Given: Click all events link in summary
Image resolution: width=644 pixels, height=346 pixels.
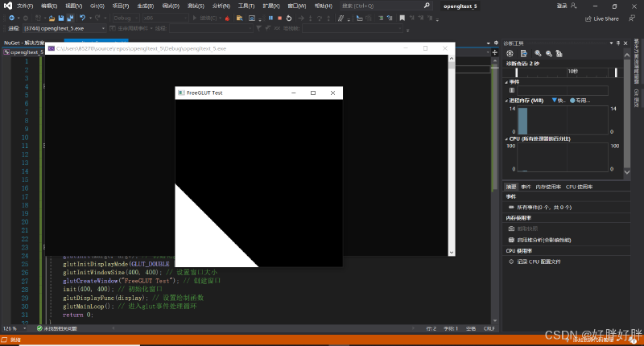Looking at the screenshot, I should [544, 208].
